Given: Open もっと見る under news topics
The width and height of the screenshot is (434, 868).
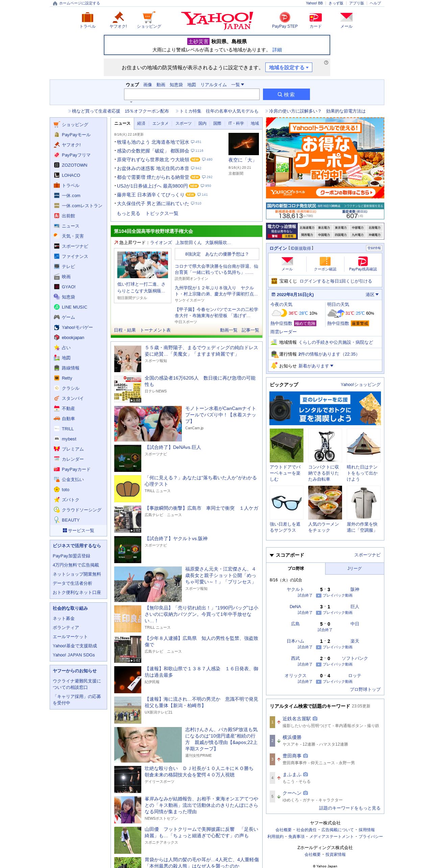Looking at the screenshot, I should (x=128, y=213).
